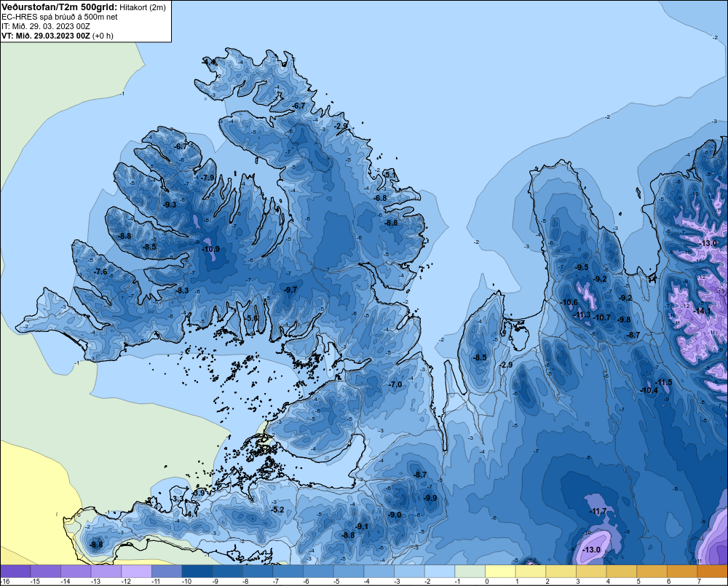Click the 'Veðurstofan/T2m 500grid' title text
Screen dimensions: 728x586
click(x=58, y=7)
